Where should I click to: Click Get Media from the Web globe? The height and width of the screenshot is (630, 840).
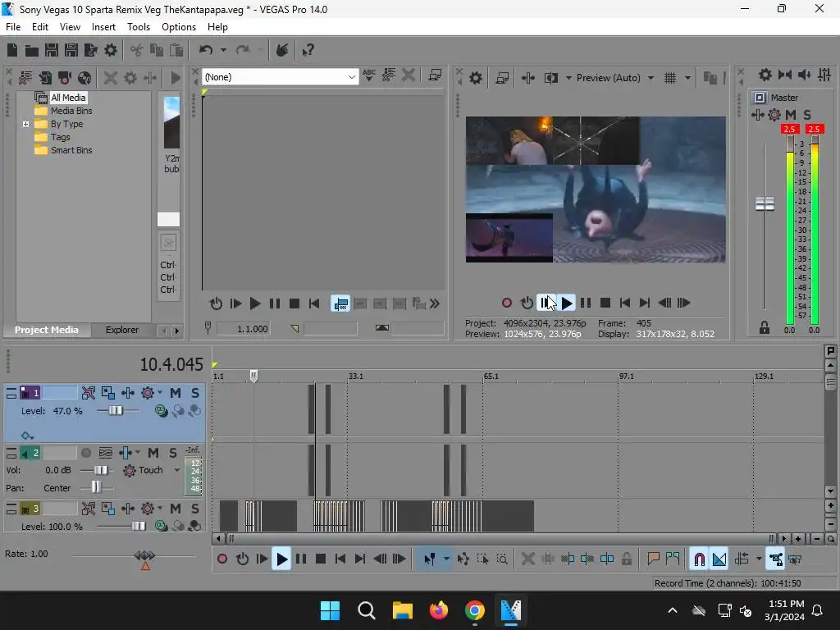pos(84,78)
